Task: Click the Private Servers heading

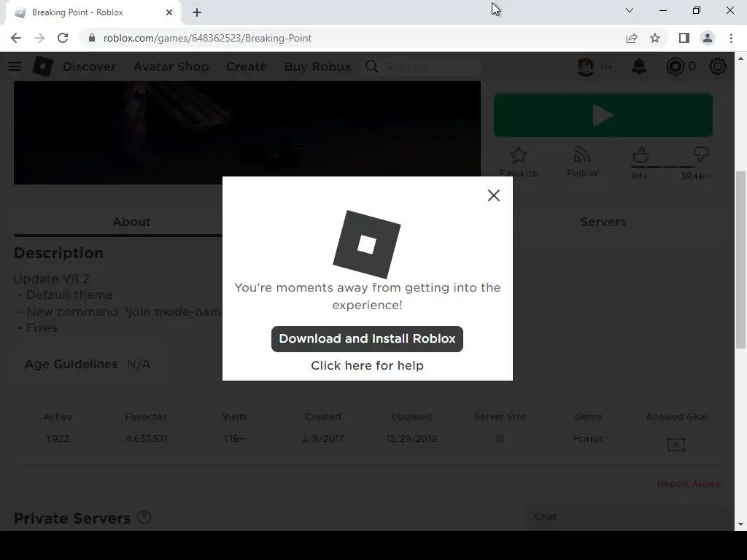Action: [72, 518]
